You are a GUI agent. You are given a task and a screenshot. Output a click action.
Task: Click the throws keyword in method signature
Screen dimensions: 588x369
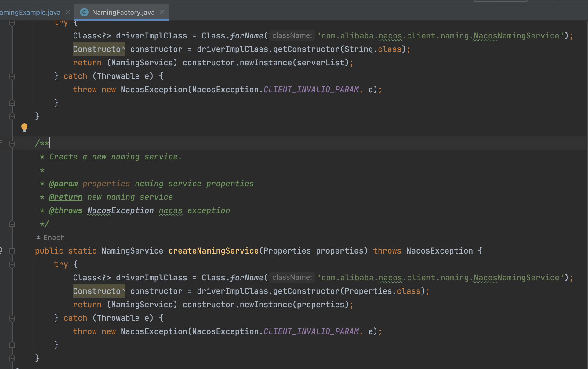[x=387, y=251]
